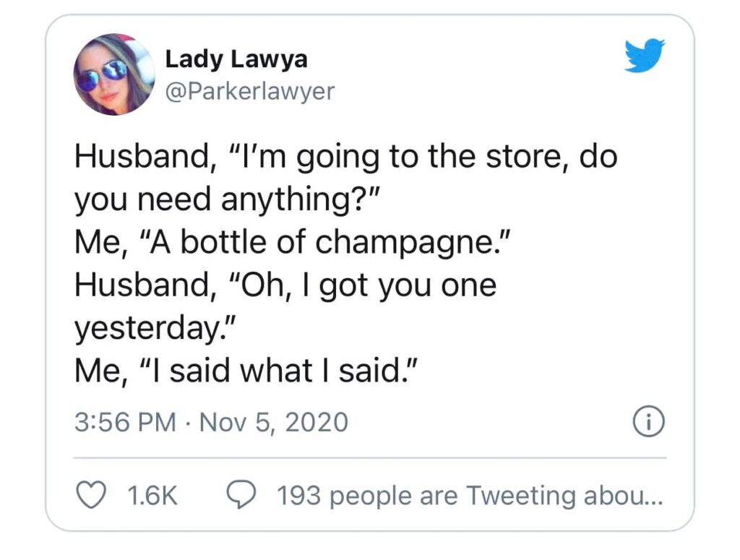Screen dimensions: 740x560
Task: Open Lady Lawya's profile picture
Action: click(113, 74)
